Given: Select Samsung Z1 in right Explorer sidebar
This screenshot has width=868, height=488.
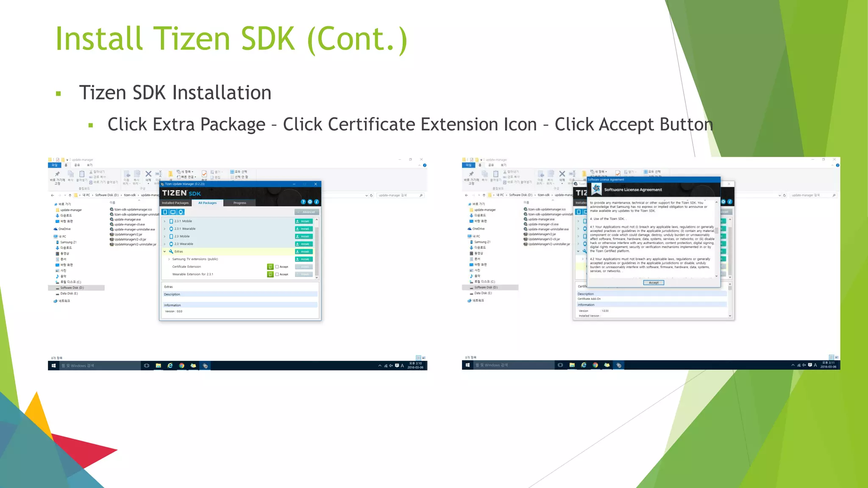Looking at the screenshot, I should click(x=480, y=242).
